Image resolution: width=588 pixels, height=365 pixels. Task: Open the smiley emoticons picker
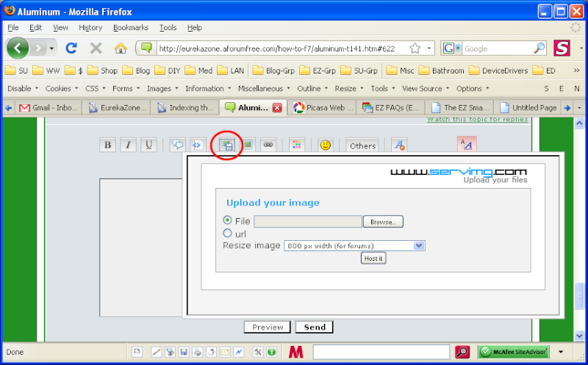(x=326, y=145)
